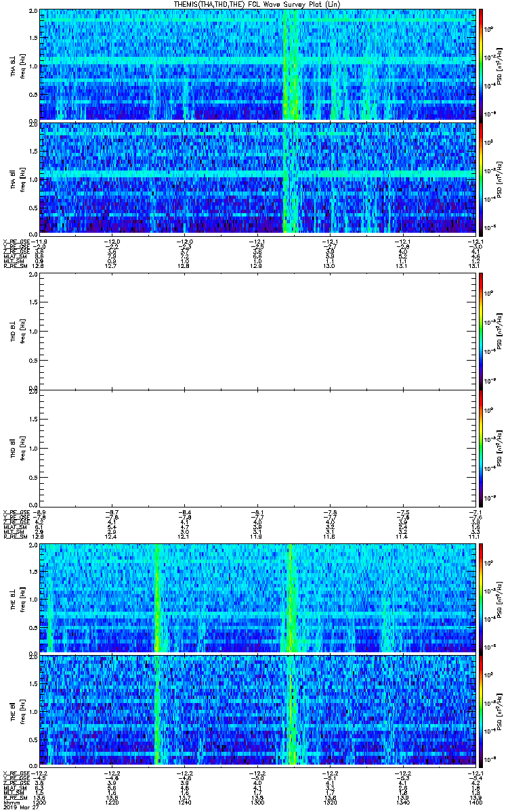
Task: Click the color bar beside THE B∥ panel
Action: [481, 710]
